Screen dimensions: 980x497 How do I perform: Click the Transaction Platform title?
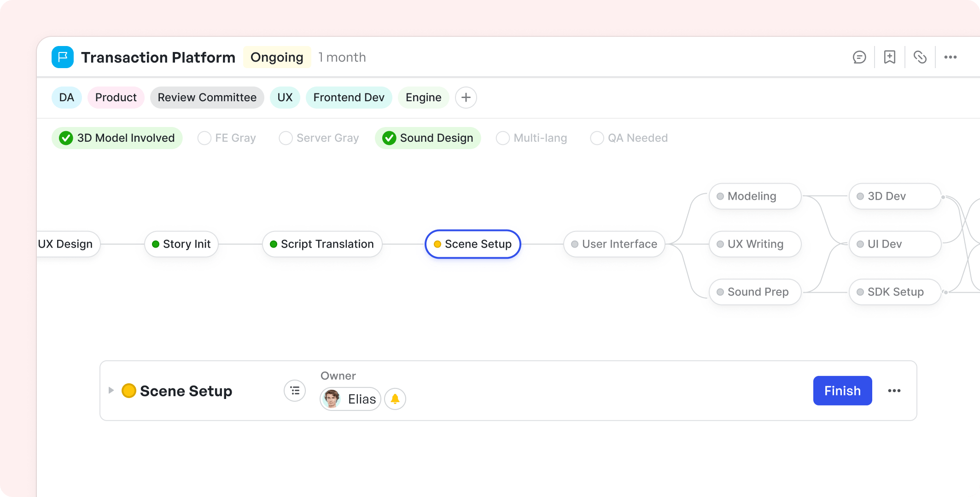tap(158, 57)
